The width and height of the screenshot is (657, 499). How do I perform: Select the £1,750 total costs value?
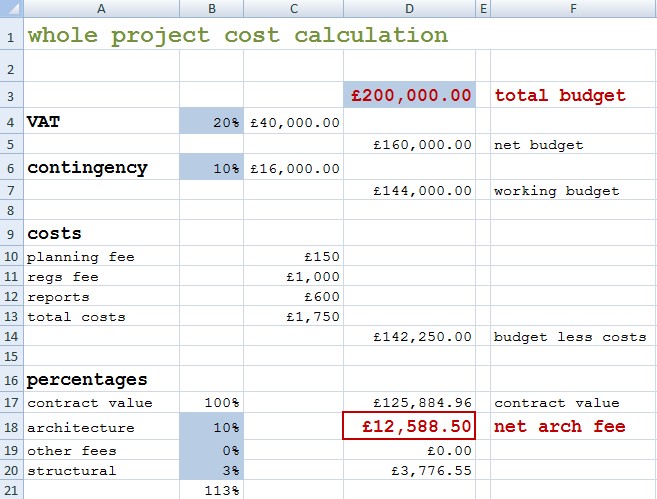(294, 316)
